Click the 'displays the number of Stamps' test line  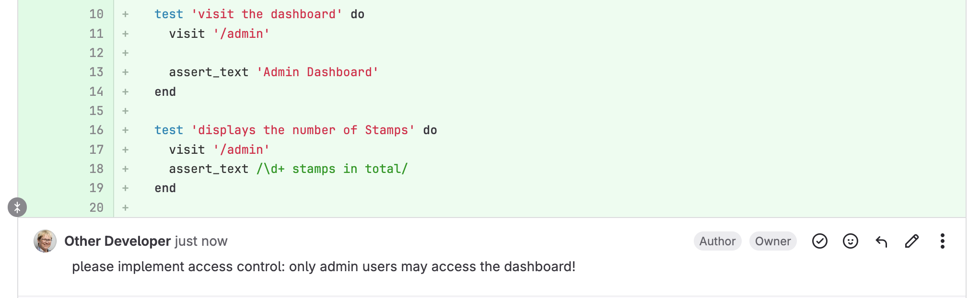[x=295, y=130]
